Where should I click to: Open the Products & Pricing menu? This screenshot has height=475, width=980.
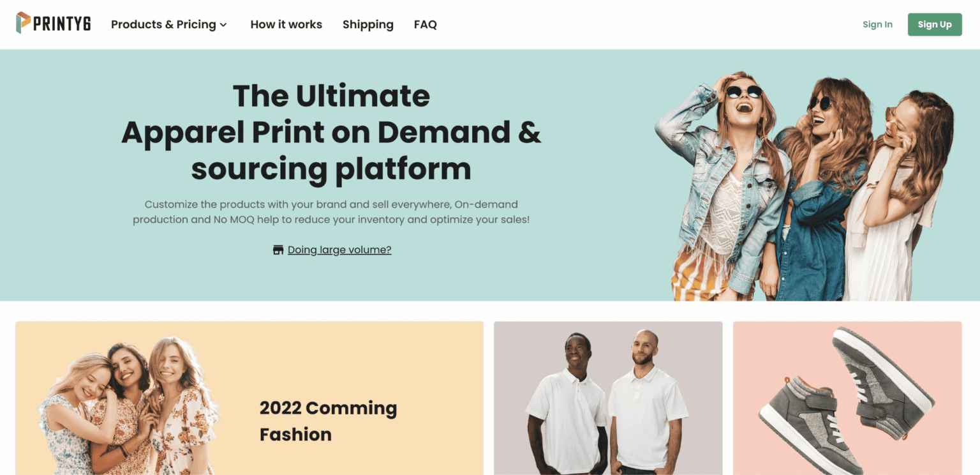pos(169,24)
